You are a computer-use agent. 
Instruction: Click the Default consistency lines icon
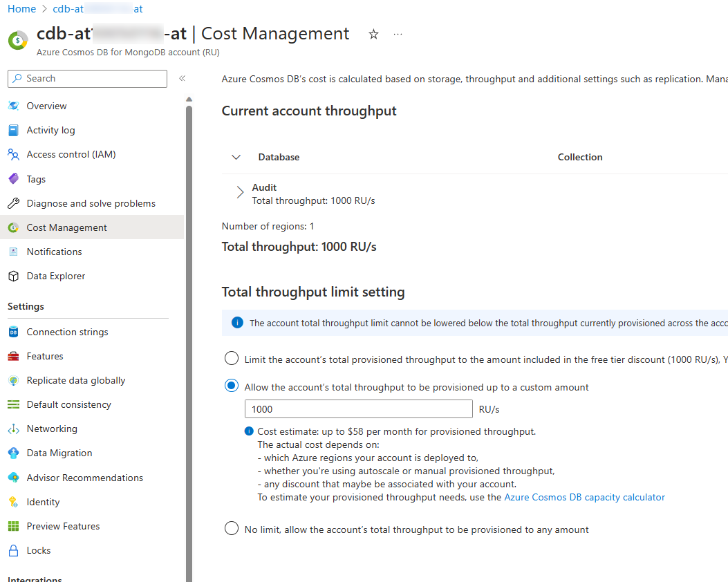pyautogui.click(x=13, y=405)
